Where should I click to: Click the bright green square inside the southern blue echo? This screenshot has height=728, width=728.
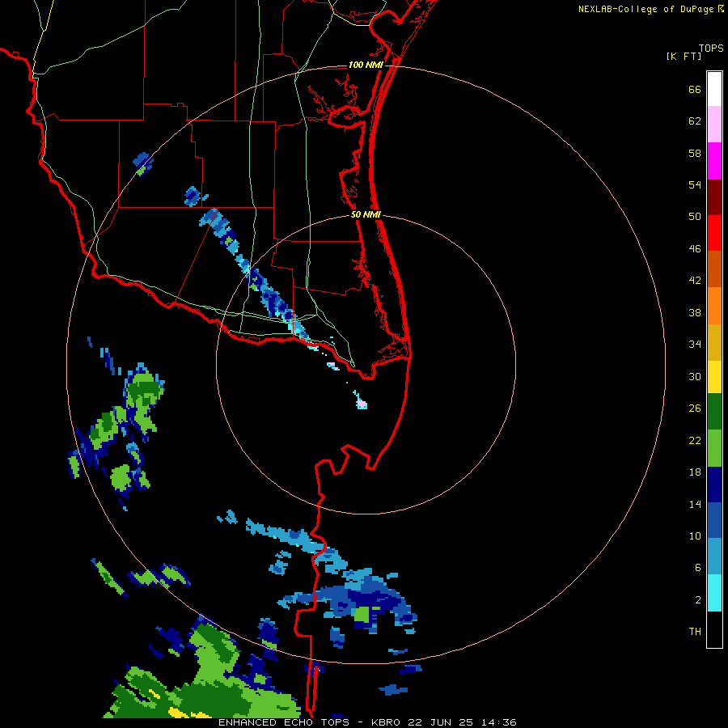tap(362, 615)
